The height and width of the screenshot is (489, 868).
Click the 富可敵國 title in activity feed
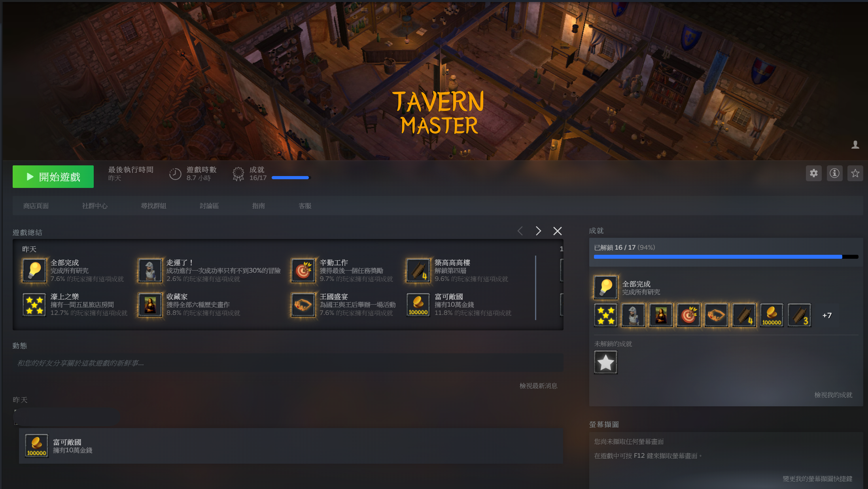pos(67,442)
